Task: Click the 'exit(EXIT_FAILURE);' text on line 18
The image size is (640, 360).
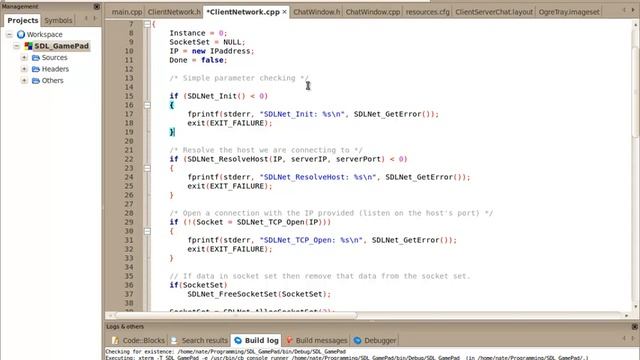Action: click(x=230, y=123)
